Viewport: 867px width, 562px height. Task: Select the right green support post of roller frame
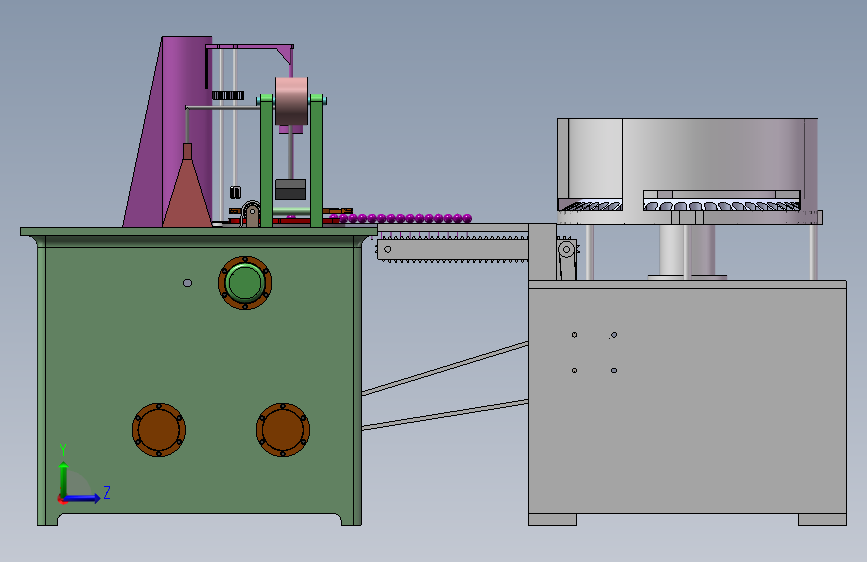316,161
